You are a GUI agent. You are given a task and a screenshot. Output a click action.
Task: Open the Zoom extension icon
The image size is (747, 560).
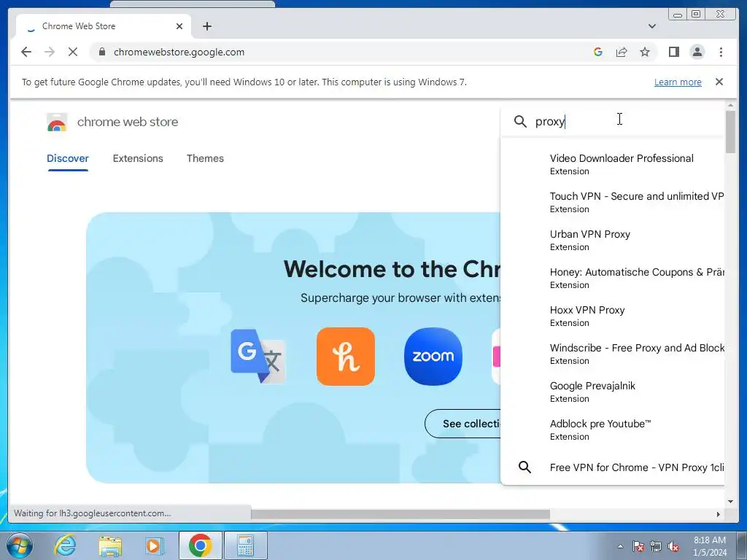[433, 356]
